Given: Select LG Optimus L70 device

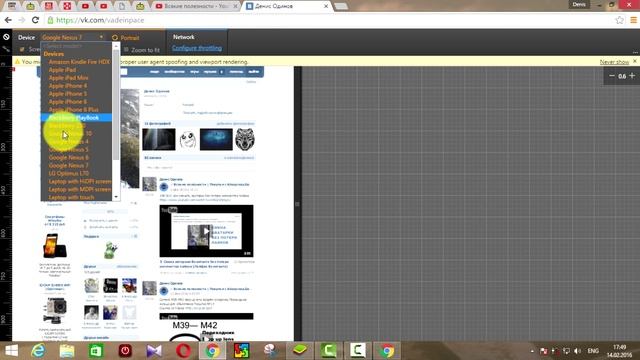Looking at the screenshot, I should (x=69, y=173).
